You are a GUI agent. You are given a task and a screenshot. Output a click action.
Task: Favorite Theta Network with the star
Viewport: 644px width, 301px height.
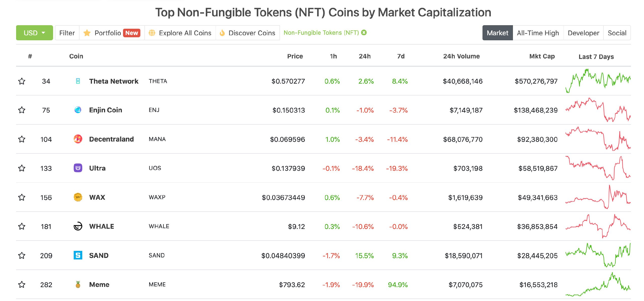22,81
